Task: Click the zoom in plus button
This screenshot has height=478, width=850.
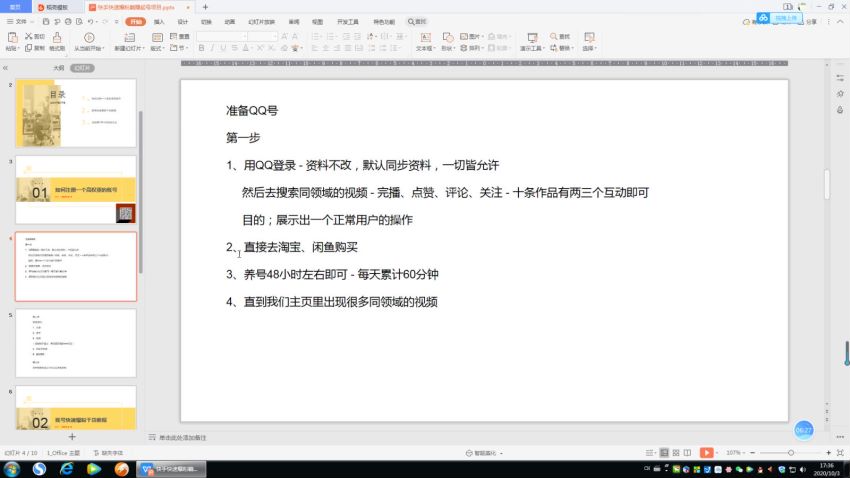Action: pyautogui.click(x=828, y=453)
